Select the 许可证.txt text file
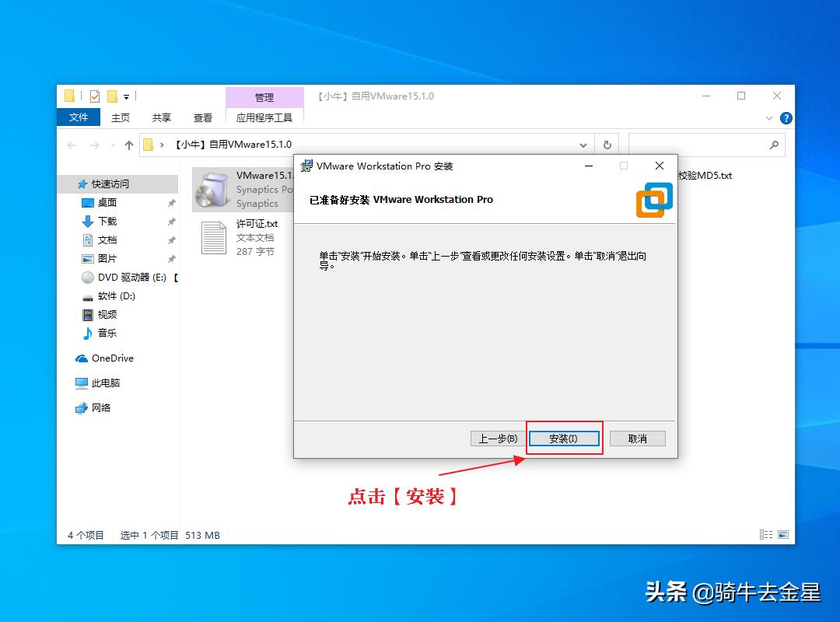The width and height of the screenshot is (840, 622). click(212, 237)
